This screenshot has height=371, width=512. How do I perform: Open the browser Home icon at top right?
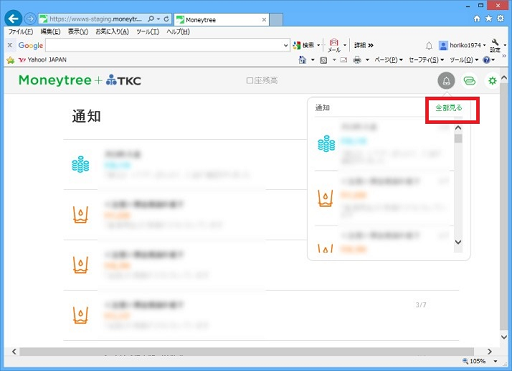point(477,19)
